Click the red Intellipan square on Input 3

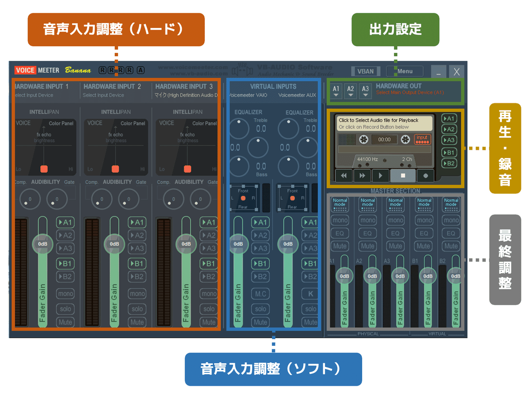tap(188, 169)
